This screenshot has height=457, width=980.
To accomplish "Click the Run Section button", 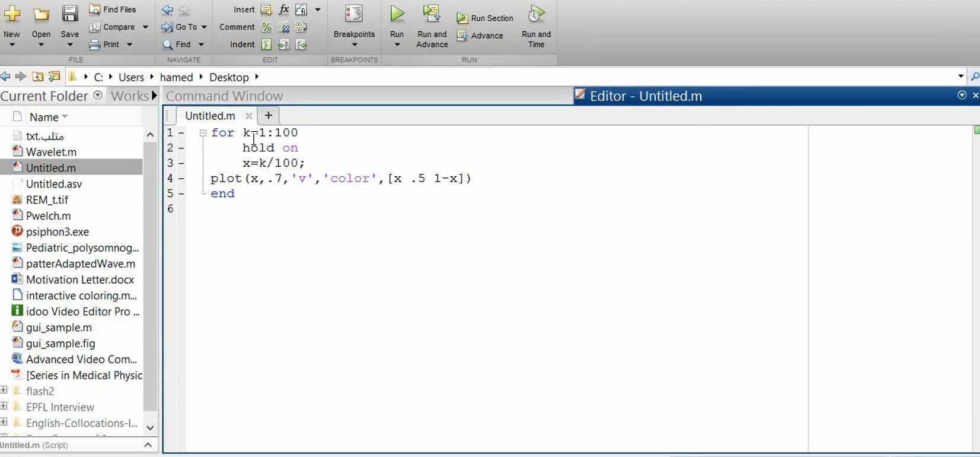I will click(x=485, y=18).
